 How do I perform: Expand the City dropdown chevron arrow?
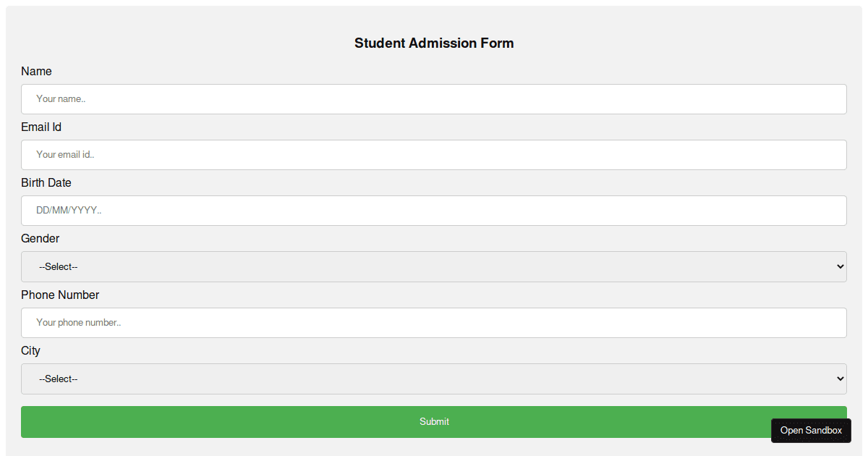pyautogui.click(x=840, y=379)
